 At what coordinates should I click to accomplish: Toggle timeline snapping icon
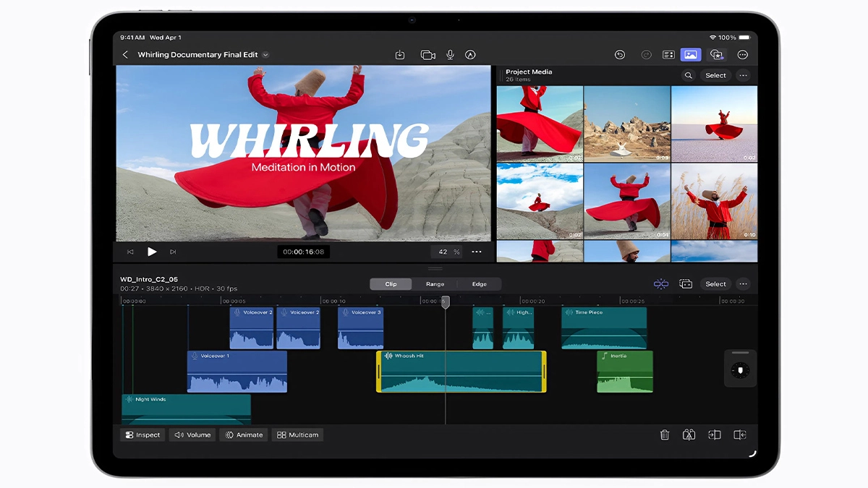(x=660, y=284)
